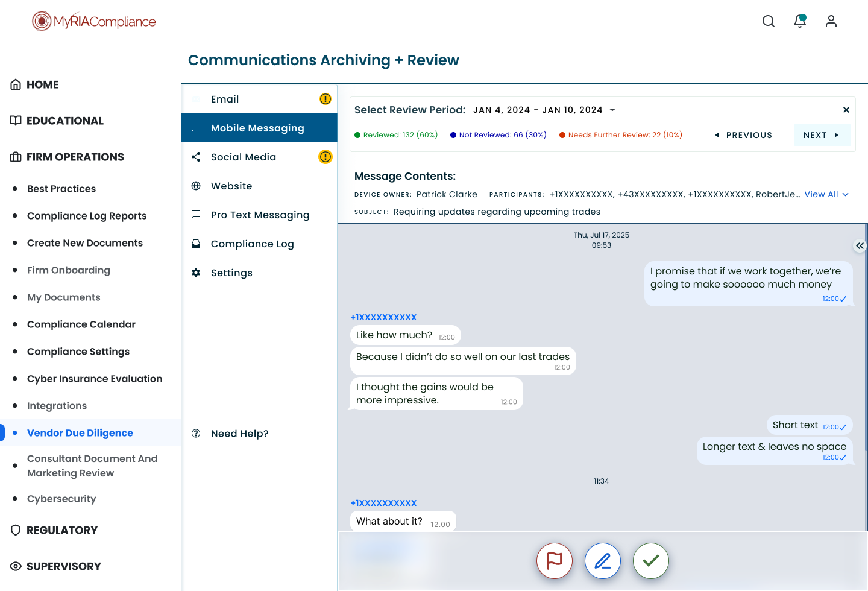868x591 pixels.
Task: Click the Social Media share icon
Action: (196, 157)
